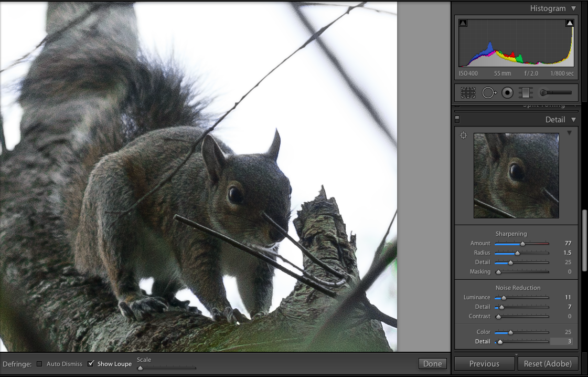Click the Sharpening Amount slider handle
588x377 pixels.
coord(522,244)
